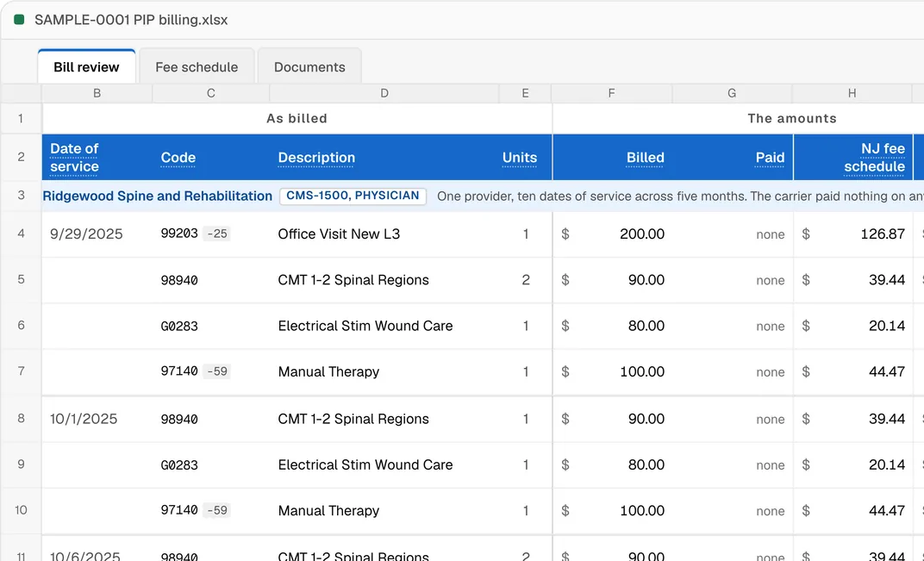Select 'CMT 1-2 Spinal Regions' in row 8

coord(353,419)
